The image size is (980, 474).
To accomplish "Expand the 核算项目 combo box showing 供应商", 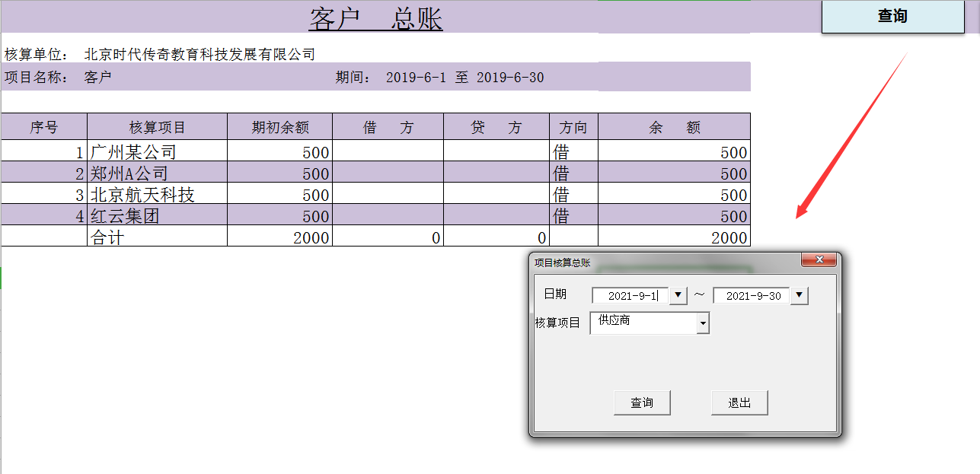I will tap(702, 323).
